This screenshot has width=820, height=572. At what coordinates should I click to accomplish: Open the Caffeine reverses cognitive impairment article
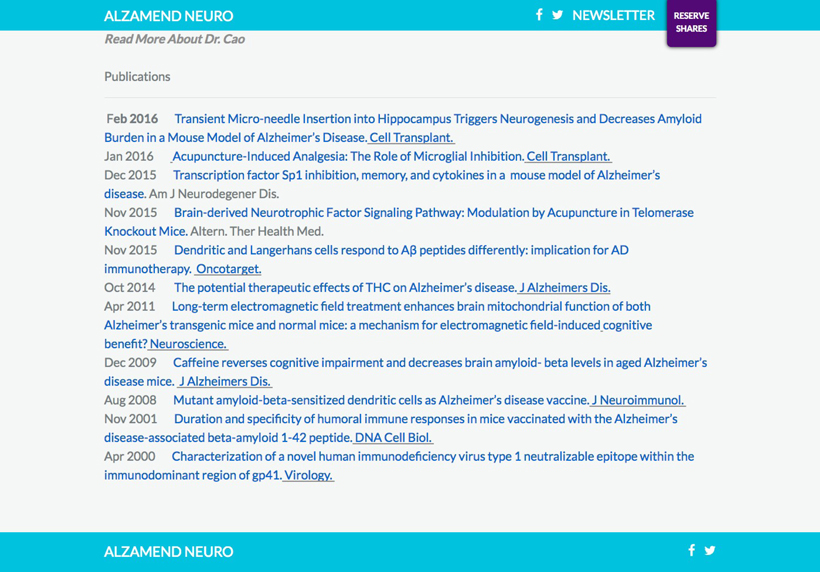click(x=439, y=362)
